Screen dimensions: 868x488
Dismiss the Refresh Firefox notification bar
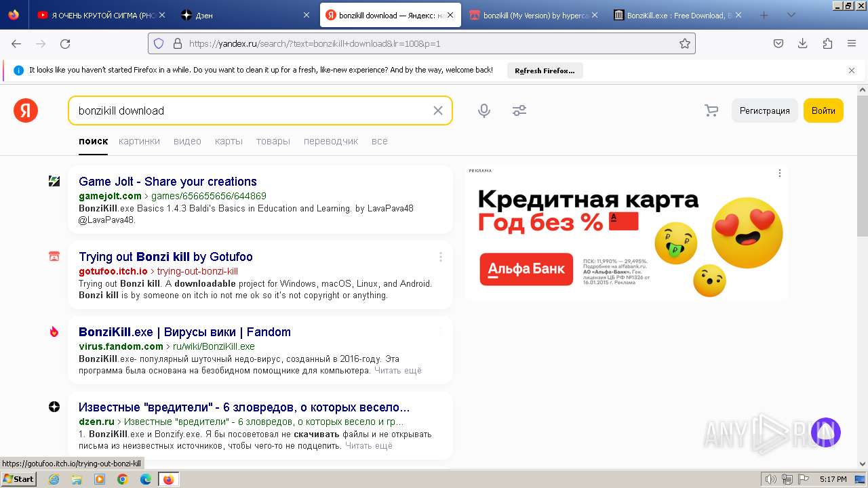[x=852, y=70]
